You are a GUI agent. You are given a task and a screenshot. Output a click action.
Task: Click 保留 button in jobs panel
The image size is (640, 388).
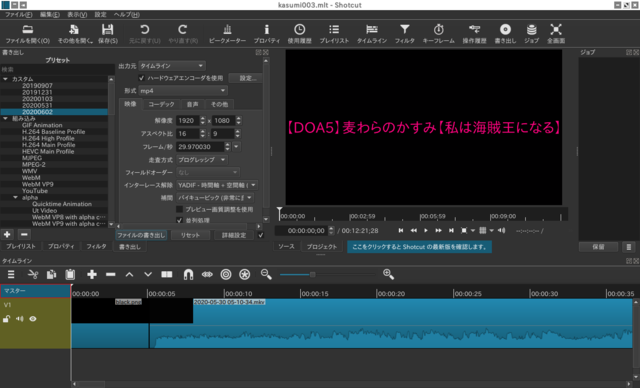pos(598,247)
